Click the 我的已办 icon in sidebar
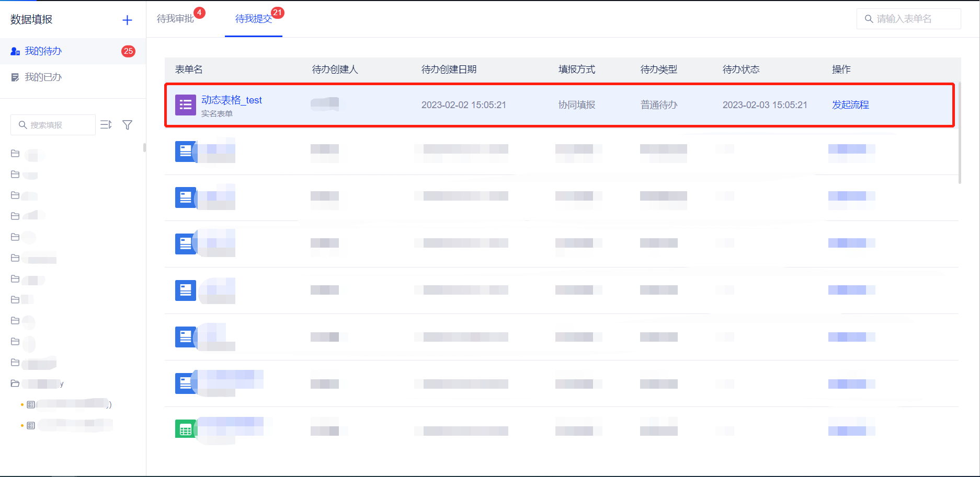Viewport: 980px width, 477px height. pos(15,77)
